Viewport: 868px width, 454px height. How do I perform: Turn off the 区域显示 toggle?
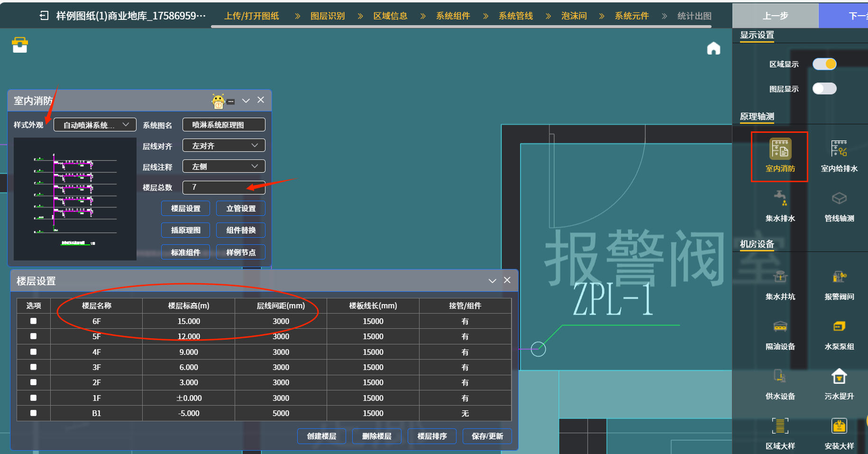824,64
